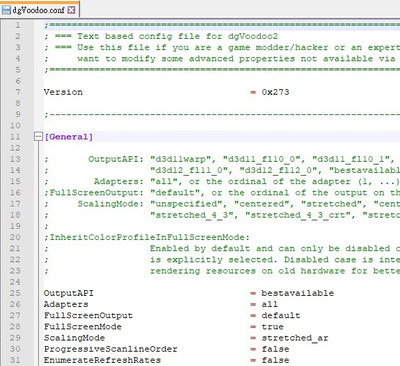
Task: Click the ProgressiveScanlineOrder setting name
Action: 111,349
